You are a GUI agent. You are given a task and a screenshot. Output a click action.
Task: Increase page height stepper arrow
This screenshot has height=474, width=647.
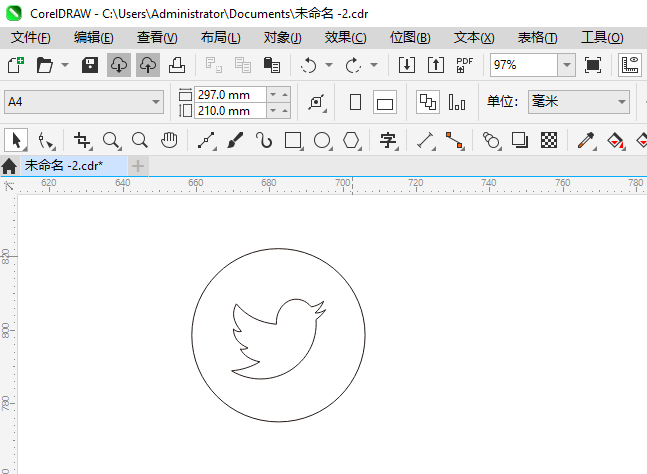[x=285, y=111]
